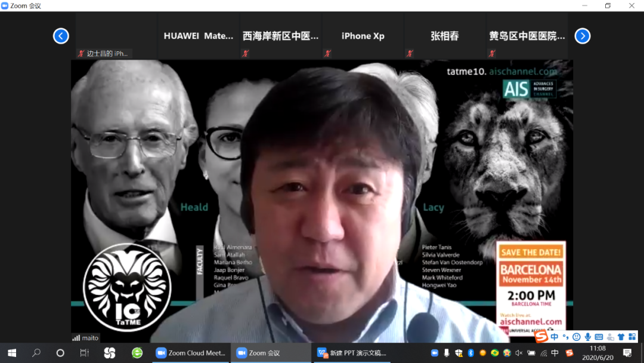Screen dimensions: 644x363
Task: Show next participants with the right arrow
Action: click(583, 36)
